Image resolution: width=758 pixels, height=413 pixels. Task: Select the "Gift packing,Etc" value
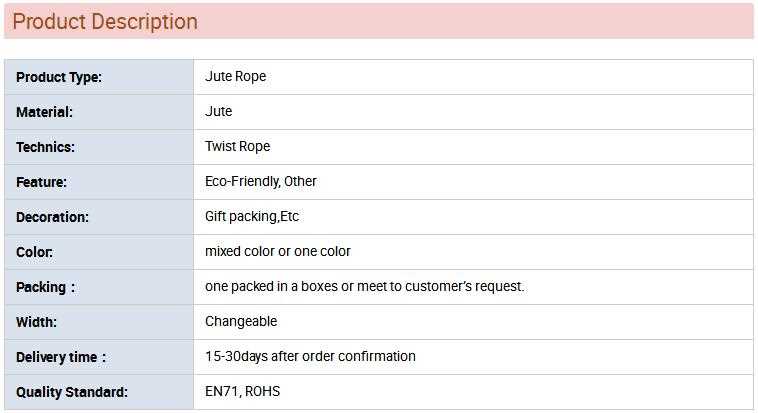pyautogui.click(x=252, y=216)
